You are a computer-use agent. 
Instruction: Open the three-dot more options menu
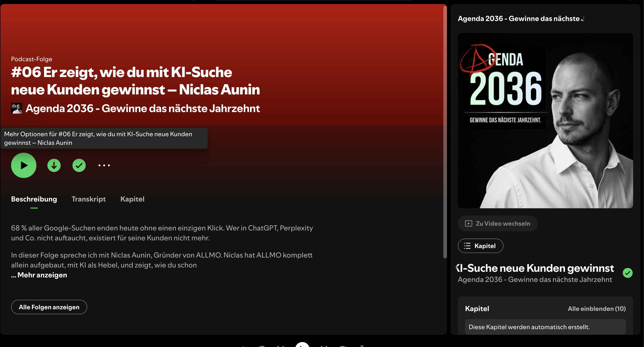tap(104, 165)
